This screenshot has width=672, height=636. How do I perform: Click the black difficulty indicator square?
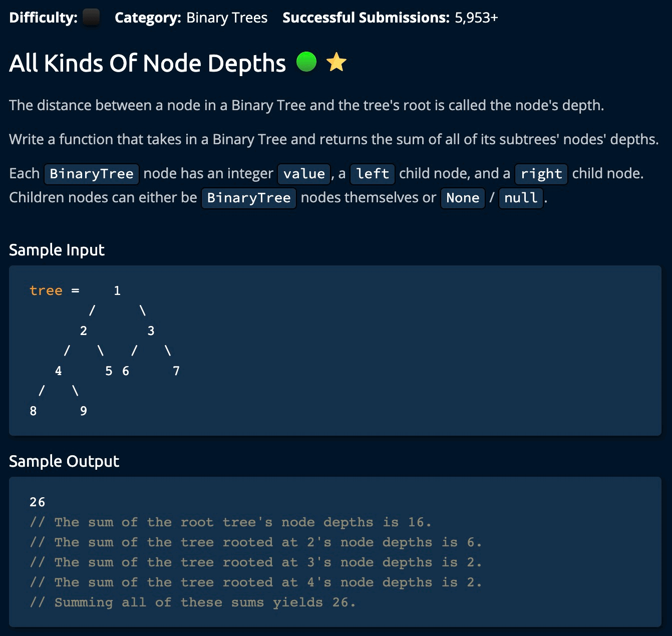[x=91, y=18]
